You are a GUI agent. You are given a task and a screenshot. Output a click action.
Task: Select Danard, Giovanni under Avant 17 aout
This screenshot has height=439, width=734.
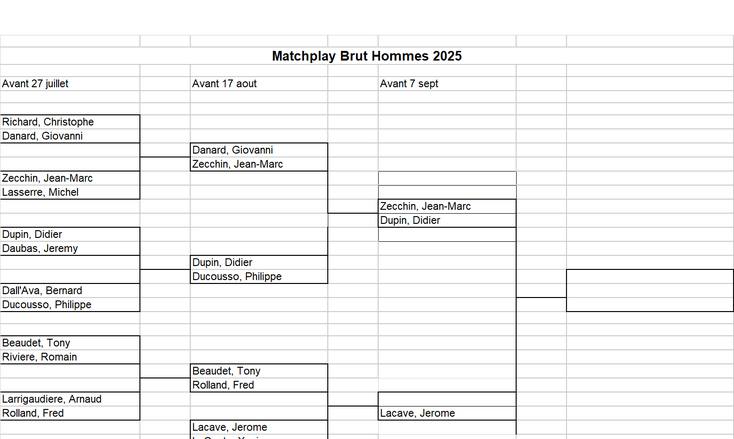coord(232,150)
